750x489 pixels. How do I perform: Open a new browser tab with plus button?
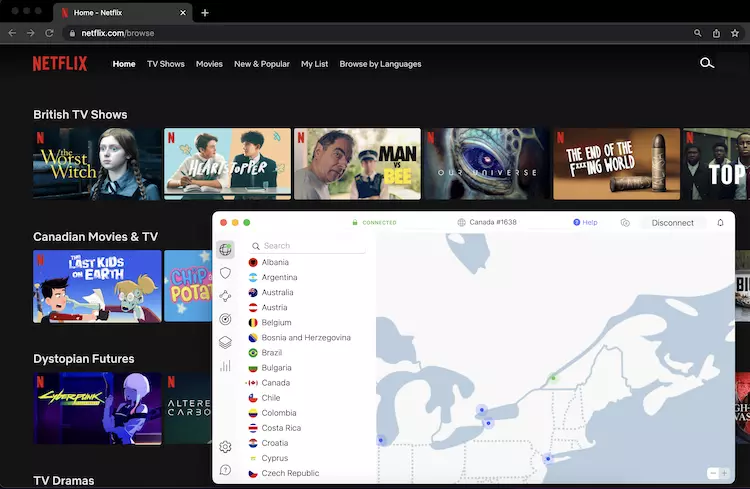pos(205,13)
